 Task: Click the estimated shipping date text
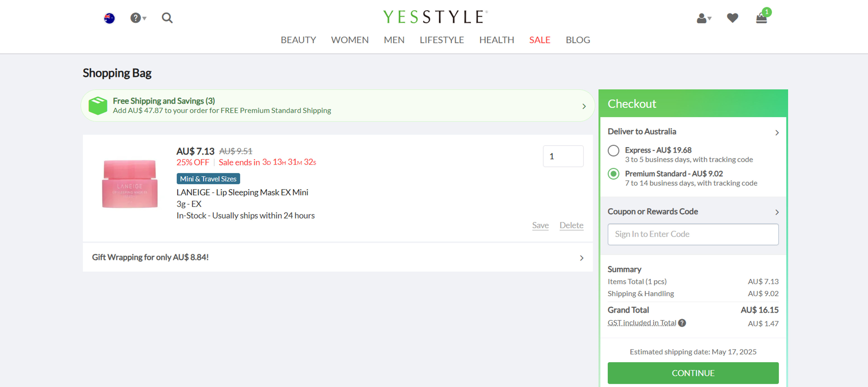pos(693,352)
